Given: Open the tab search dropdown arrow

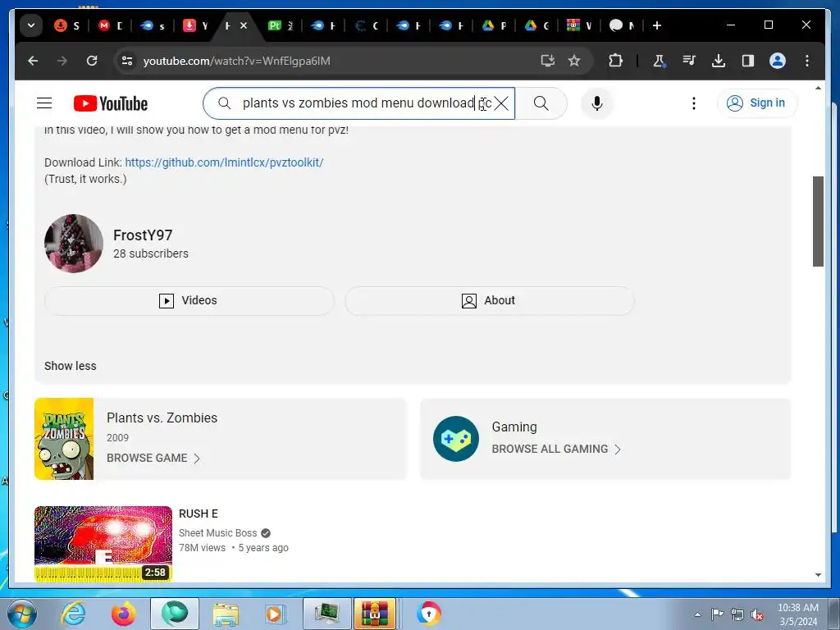Looking at the screenshot, I should 31,25.
